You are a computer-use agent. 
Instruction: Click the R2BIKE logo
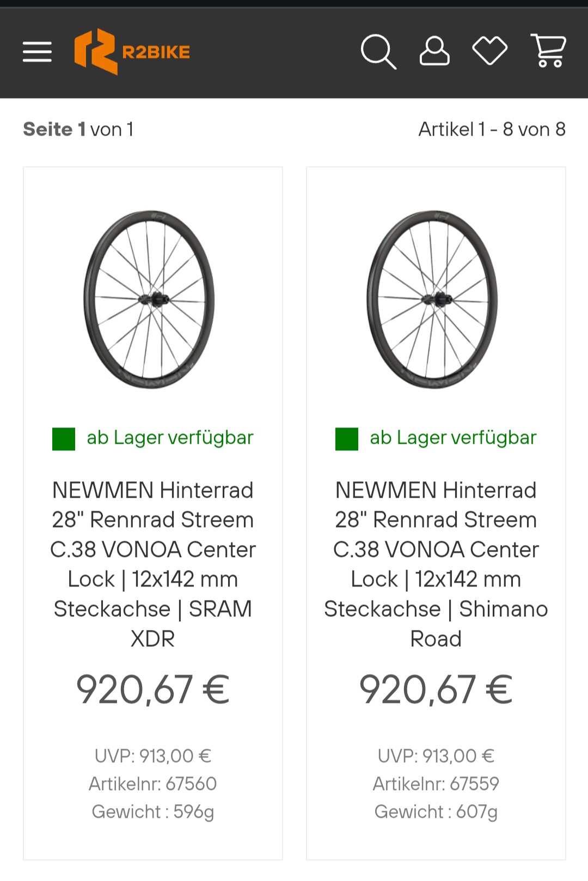coord(132,52)
